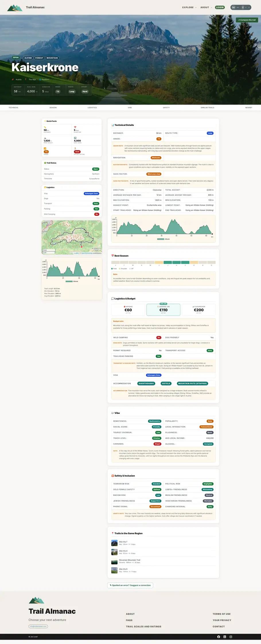Jump to the Nearby section tab
This screenshot has height=644, width=261.
click(249, 108)
